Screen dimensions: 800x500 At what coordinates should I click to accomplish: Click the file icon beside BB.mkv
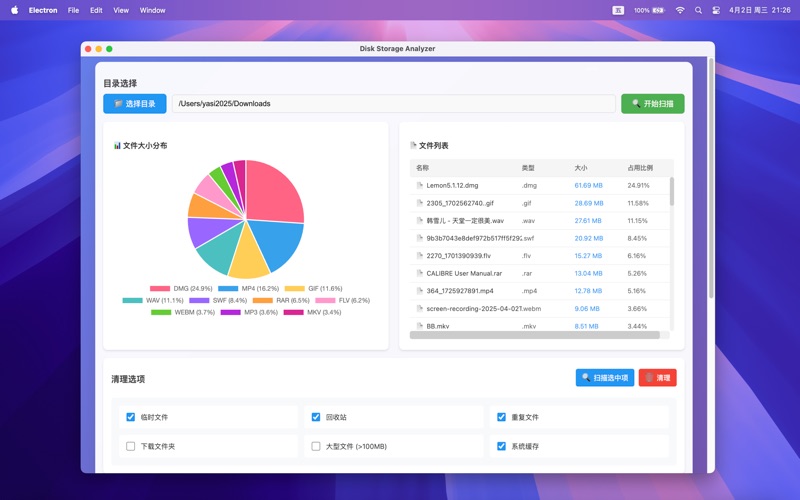tap(419, 326)
